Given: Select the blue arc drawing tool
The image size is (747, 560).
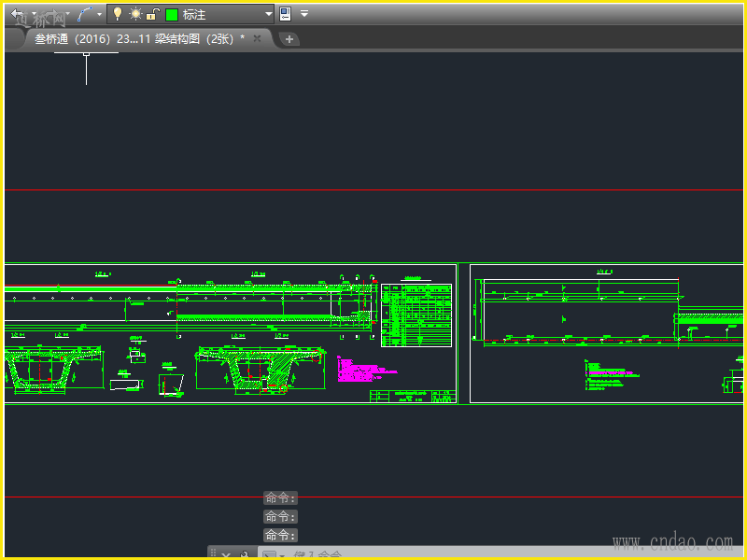Looking at the screenshot, I should click(85, 14).
